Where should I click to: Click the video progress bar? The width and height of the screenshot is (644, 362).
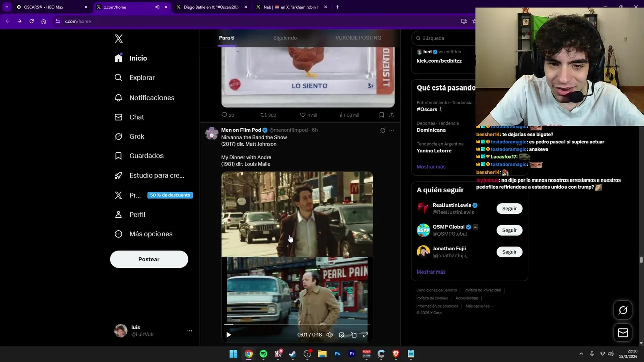pyautogui.click(x=297, y=325)
